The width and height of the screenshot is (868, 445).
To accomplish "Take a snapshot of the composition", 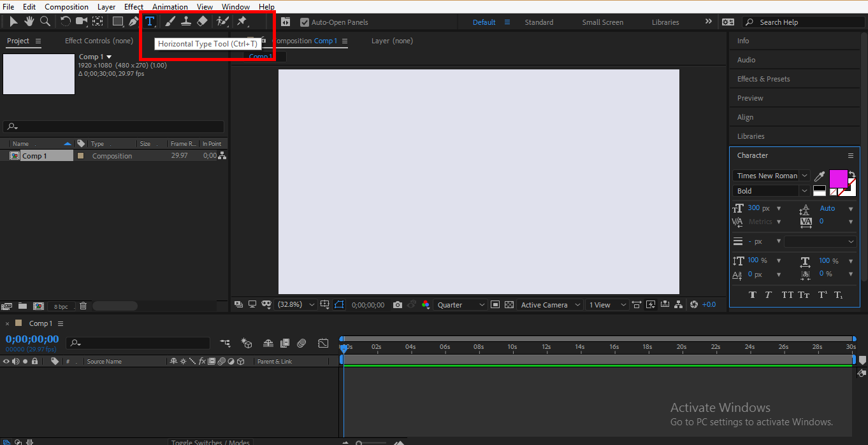I will tap(398, 304).
